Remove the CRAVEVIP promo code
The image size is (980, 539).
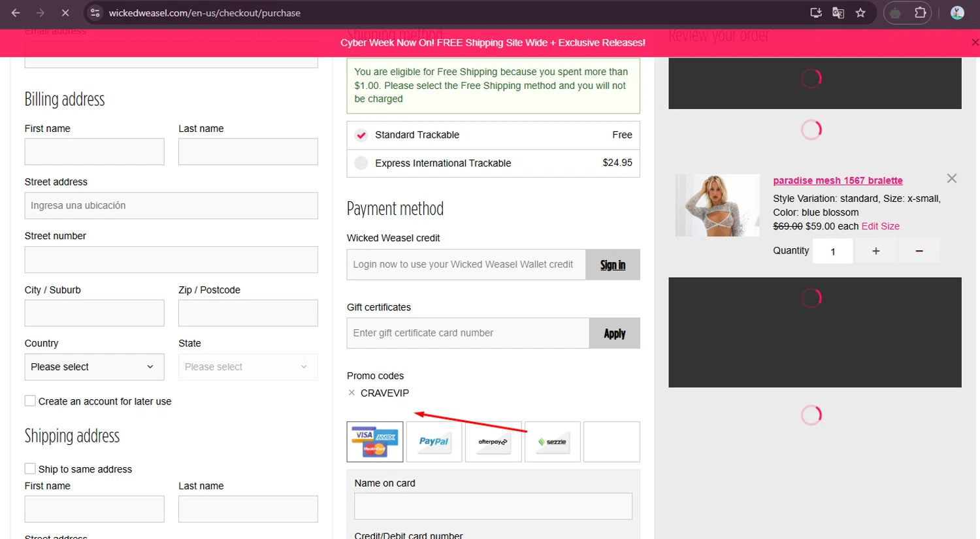click(351, 393)
